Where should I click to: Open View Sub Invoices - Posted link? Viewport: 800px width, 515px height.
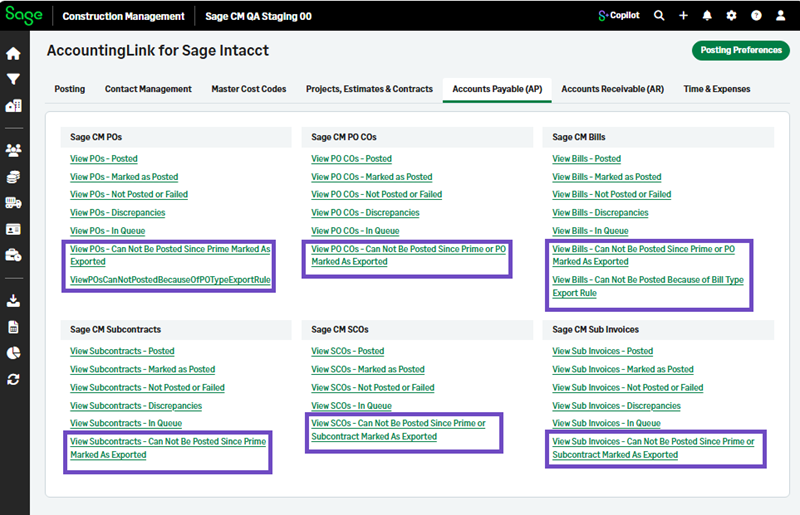[x=603, y=351]
